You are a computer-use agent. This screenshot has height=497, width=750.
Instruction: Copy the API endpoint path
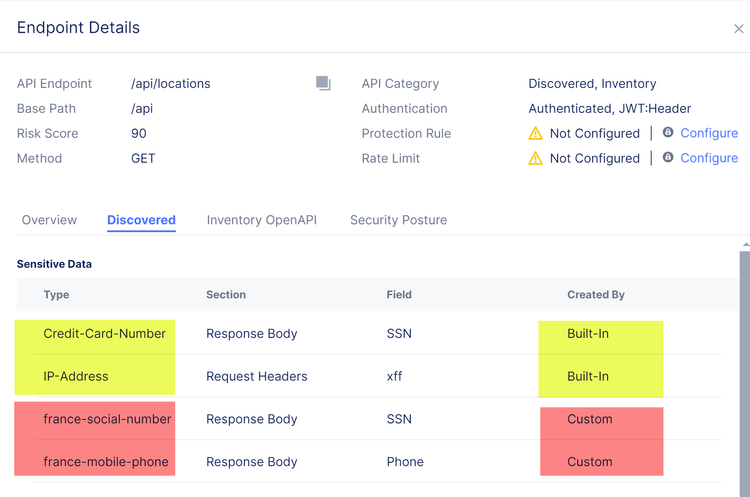click(x=323, y=83)
